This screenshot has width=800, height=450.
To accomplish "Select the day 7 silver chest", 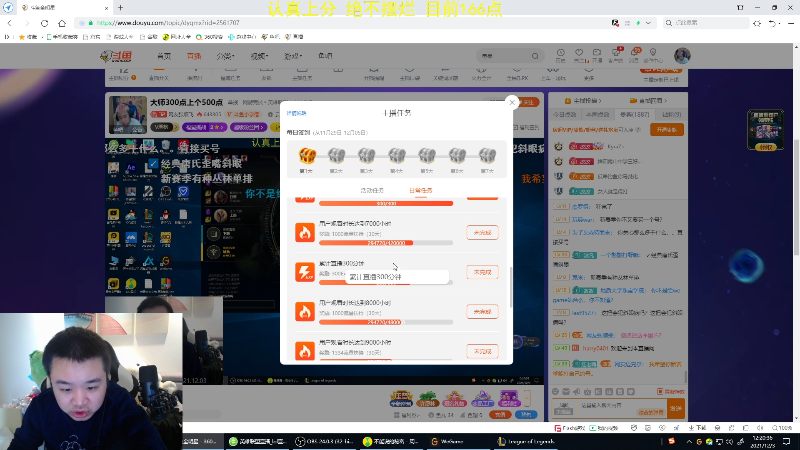I will click(487, 156).
